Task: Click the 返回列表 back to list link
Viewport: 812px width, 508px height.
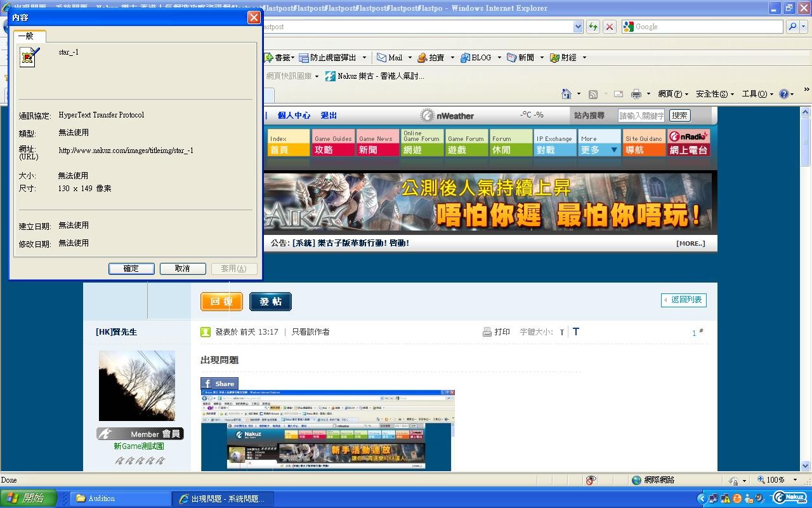Action: tap(684, 300)
